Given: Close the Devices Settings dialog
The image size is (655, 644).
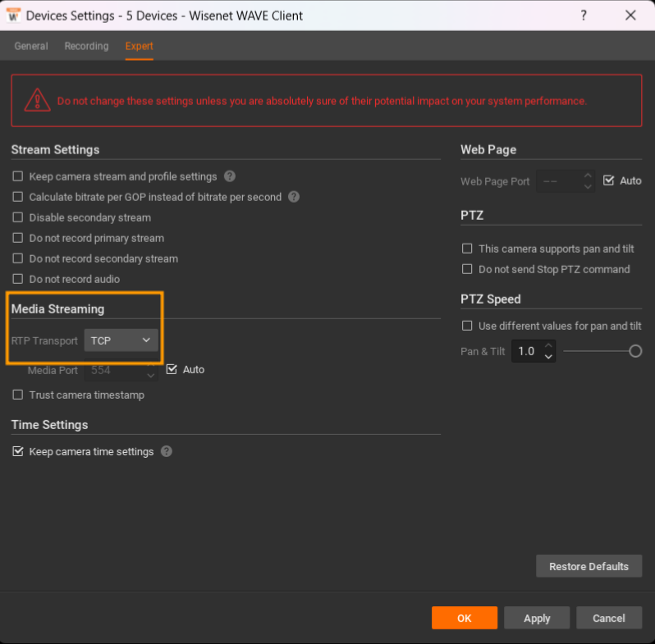Looking at the screenshot, I should (630, 16).
